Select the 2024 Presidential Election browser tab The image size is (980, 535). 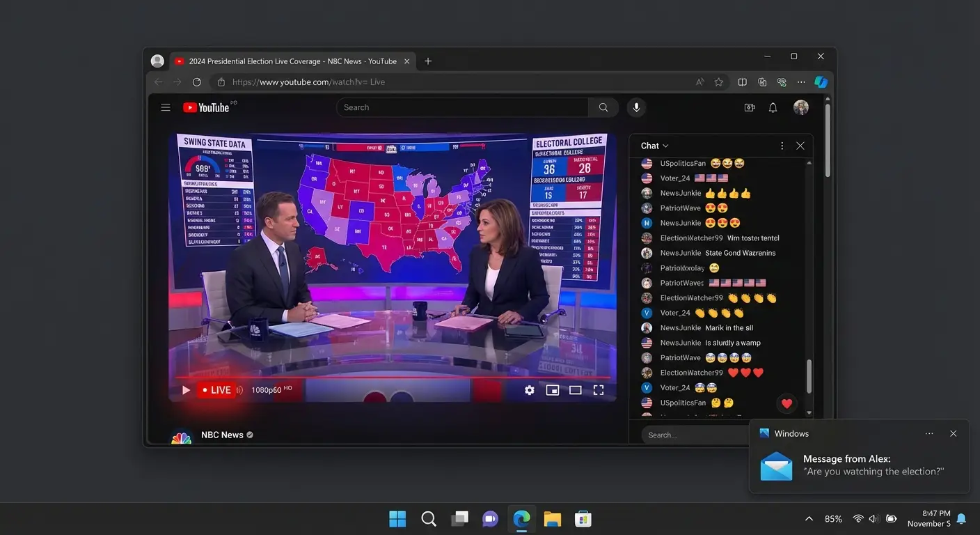(x=292, y=61)
